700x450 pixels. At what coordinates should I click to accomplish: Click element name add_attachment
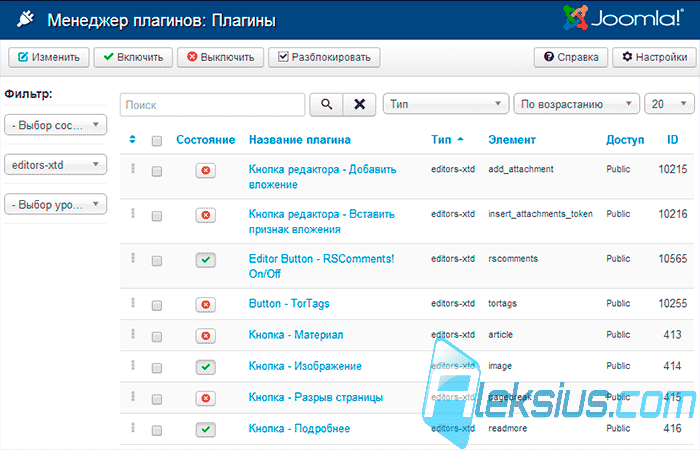(x=521, y=169)
